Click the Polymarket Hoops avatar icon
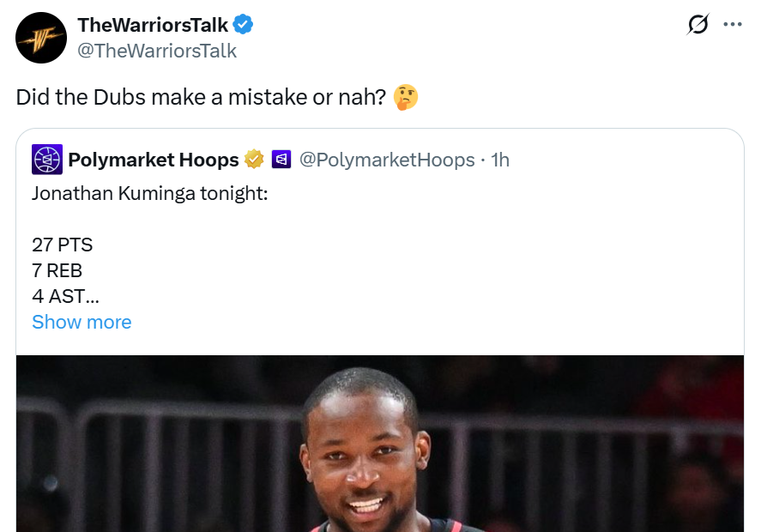This screenshot has width=761, height=532. 47,160
